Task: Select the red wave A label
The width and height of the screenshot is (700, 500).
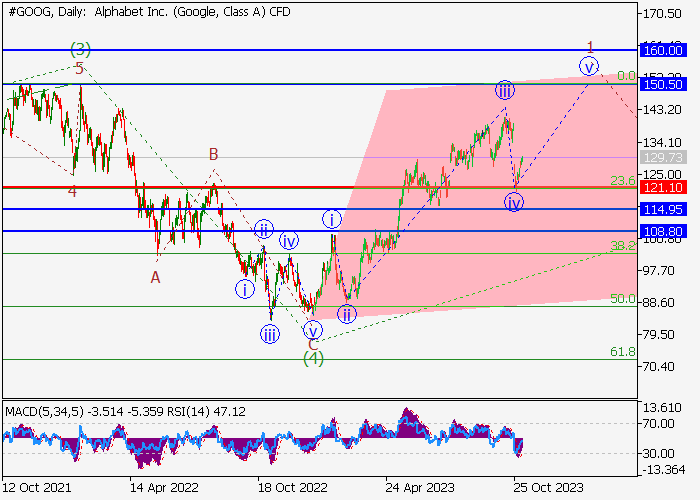Action: (155, 278)
